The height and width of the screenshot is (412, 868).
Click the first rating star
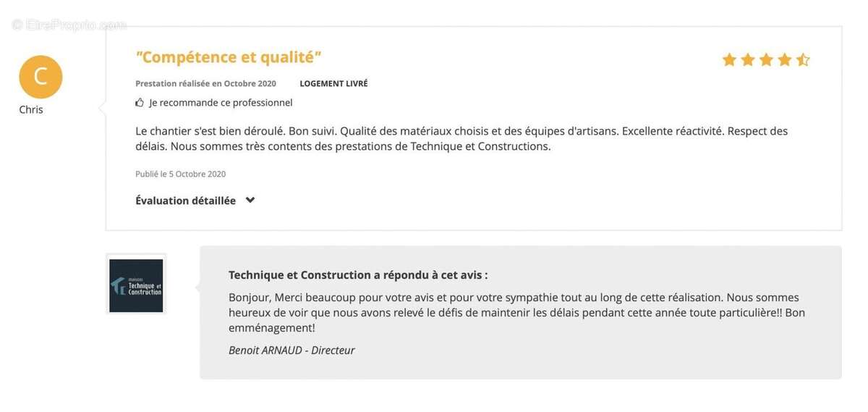(x=729, y=60)
